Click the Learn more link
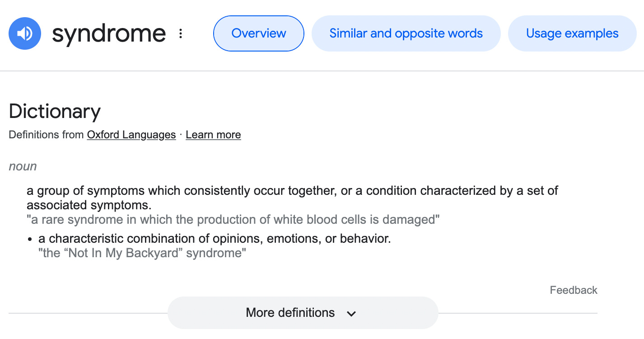Image resolution: width=644 pixels, height=339 pixels. [213, 135]
